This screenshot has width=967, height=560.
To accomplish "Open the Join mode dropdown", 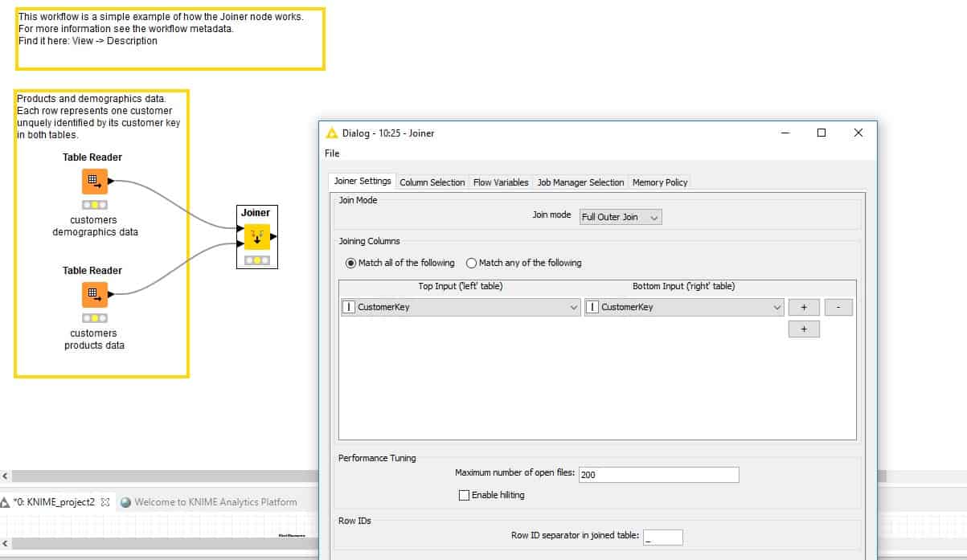I will 621,217.
